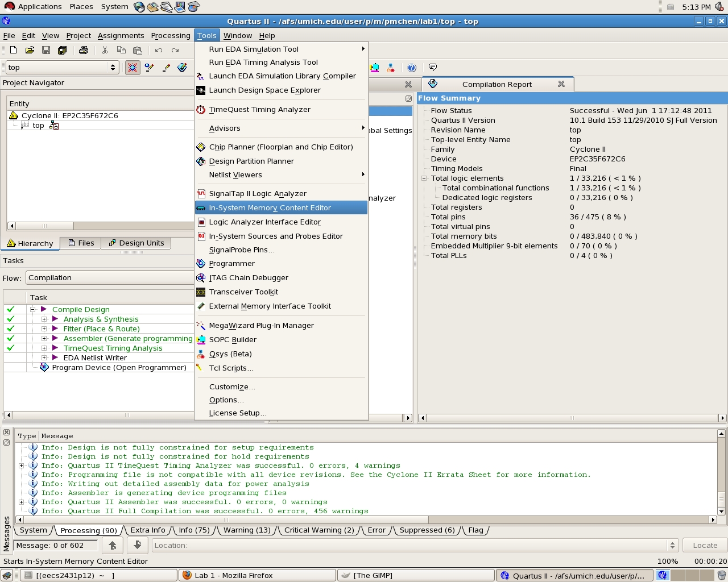Viewport: 728px width, 582px height.
Task: Click the Save toolbar icon
Action: click(46, 50)
